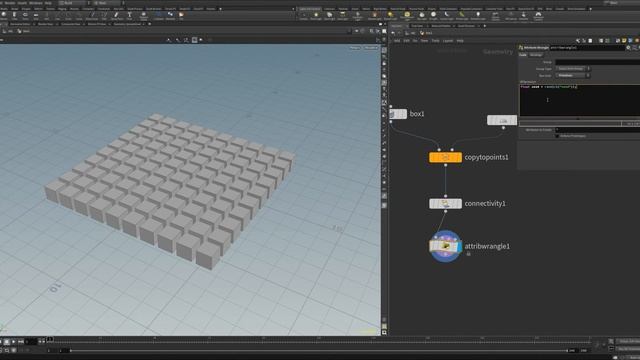The height and width of the screenshot is (360, 640).
Task: Click the Group input field
Action: pos(598,62)
